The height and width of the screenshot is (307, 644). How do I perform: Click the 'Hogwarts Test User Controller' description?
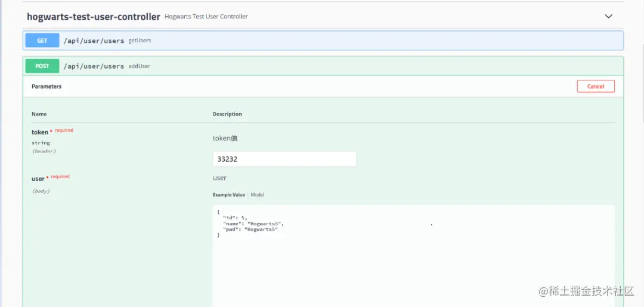pos(206,17)
